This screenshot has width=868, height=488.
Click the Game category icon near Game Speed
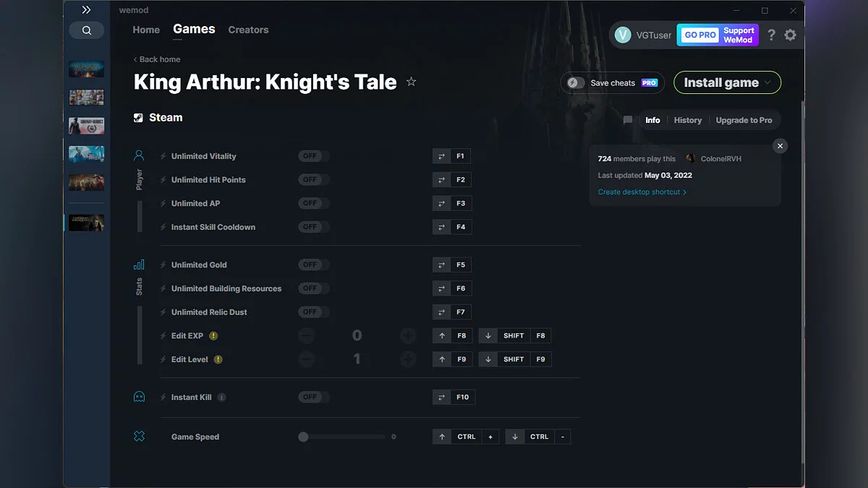[139, 436]
